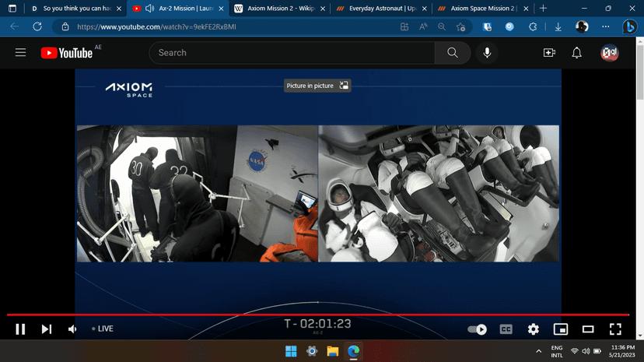The image size is (644, 362).
Task: Open the YouTube guide hamburger menu
Action: 21,53
